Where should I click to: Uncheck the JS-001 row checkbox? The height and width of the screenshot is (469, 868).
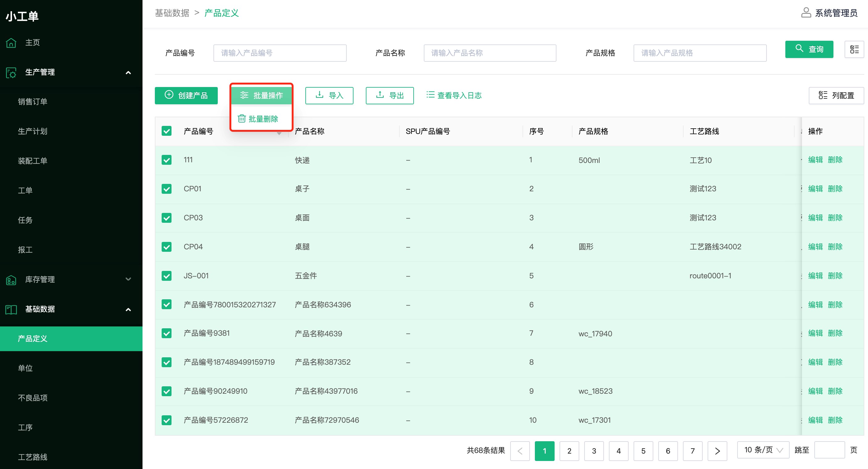coord(167,276)
